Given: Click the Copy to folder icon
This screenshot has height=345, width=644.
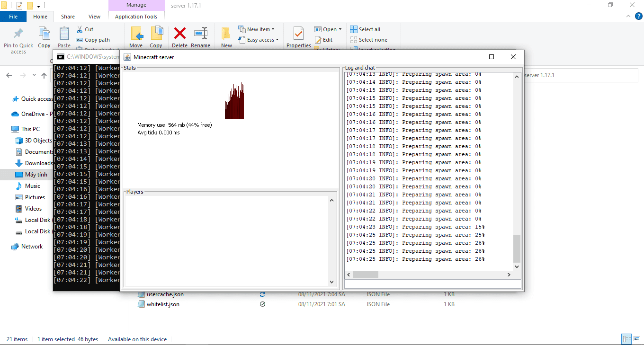Looking at the screenshot, I should [156, 37].
